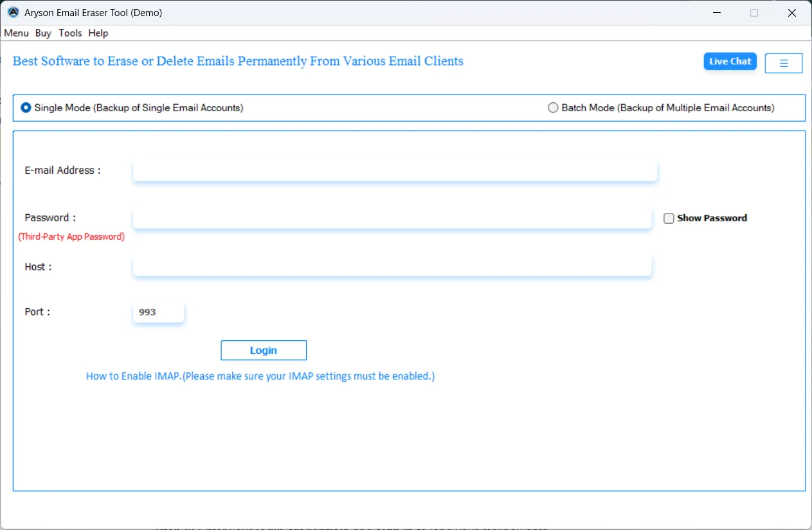The height and width of the screenshot is (530, 812).
Task: Click the Aryson app logo icon
Action: pyautogui.click(x=13, y=13)
